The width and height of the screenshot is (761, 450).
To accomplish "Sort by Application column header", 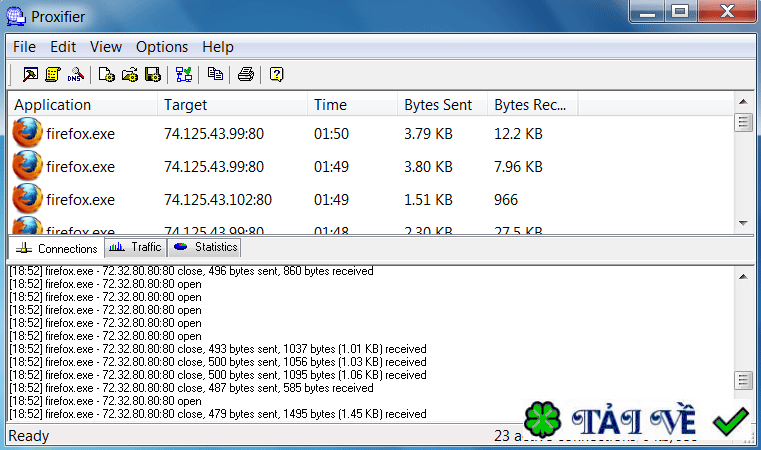I will pos(83,105).
